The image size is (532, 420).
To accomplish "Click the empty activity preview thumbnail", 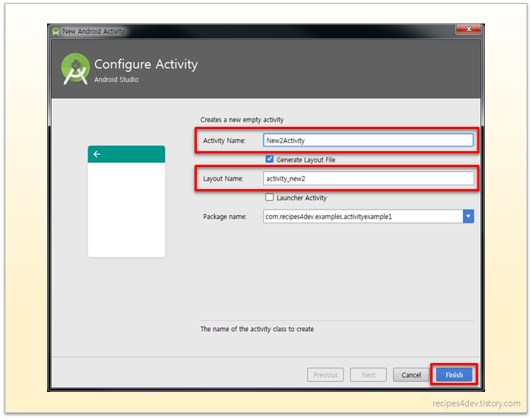I will (127, 201).
